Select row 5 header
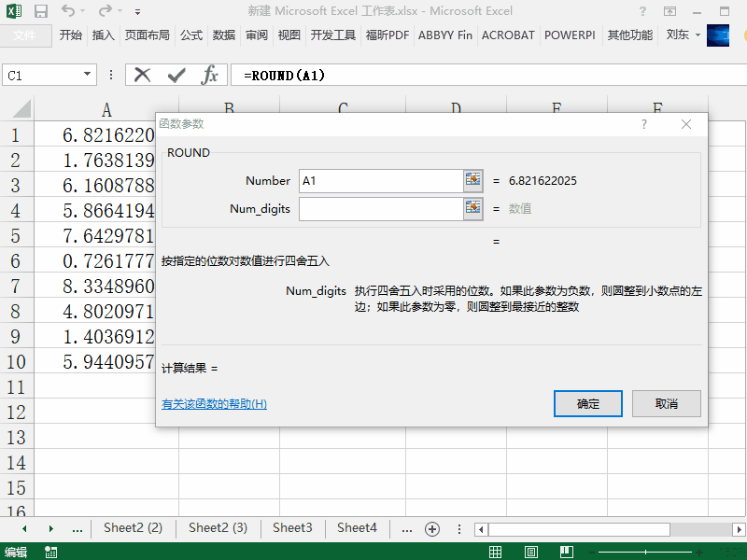 coord(17,235)
